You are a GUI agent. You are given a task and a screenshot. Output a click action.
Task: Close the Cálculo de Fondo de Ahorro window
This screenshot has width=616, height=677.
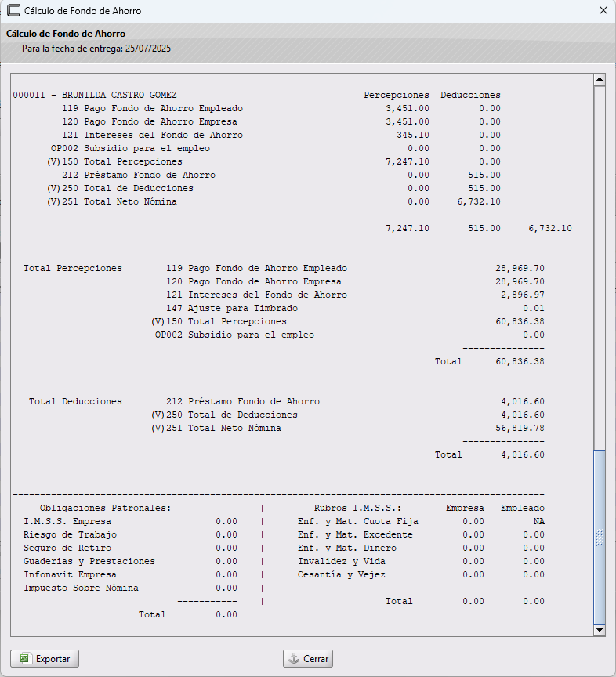[603, 10]
